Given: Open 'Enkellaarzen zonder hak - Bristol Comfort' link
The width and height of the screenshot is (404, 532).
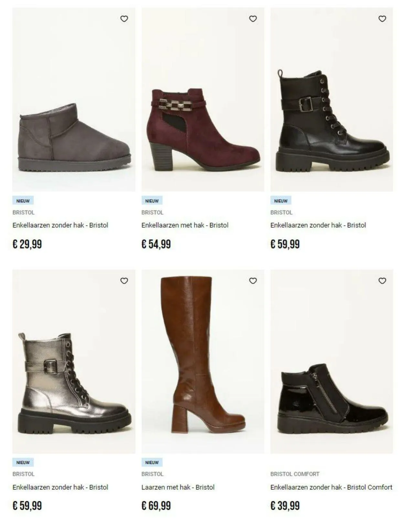Looking at the screenshot, I should click(331, 487).
